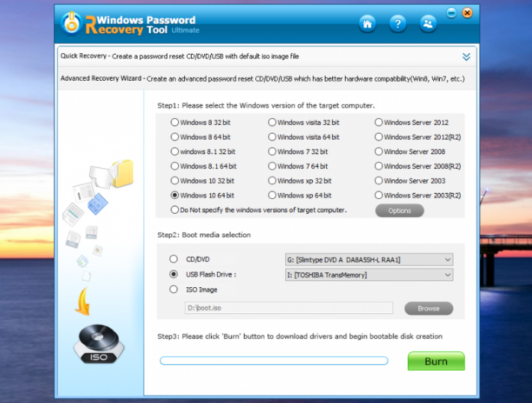The height and width of the screenshot is (403, 532).
Task: Open Help via question mark icon
Action: (397, 24)
